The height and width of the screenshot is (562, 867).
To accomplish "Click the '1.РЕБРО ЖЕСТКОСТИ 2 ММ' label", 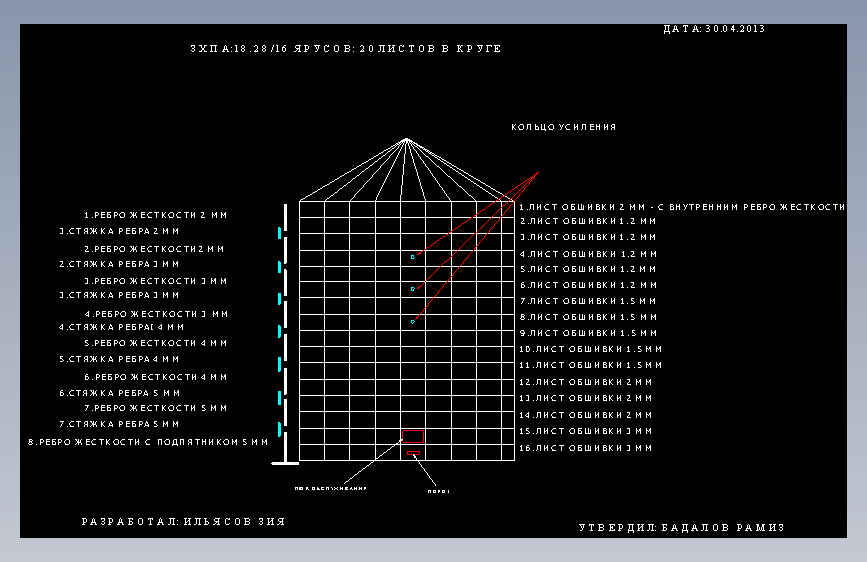I will point(155,215).
